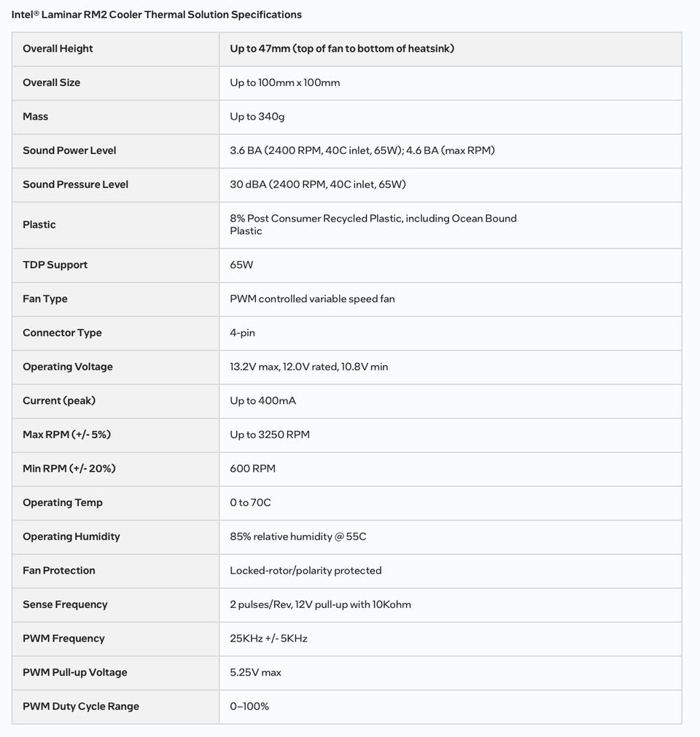Click the '0 to 70C' value
This screenshot has height=737, width=700.
[251, 502]
